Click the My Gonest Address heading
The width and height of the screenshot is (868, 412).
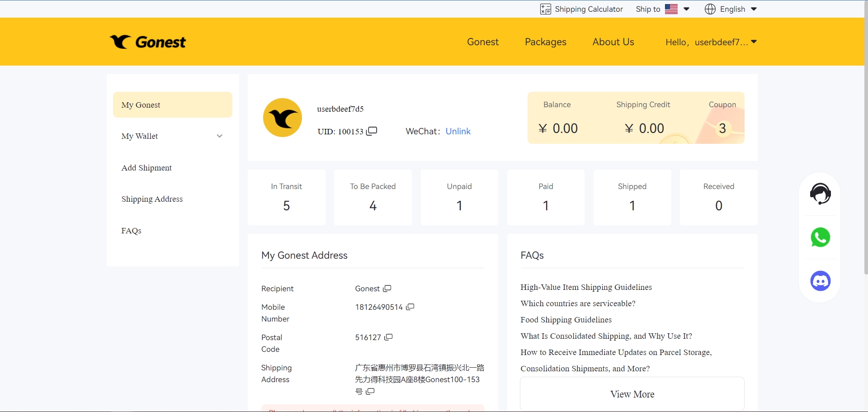point(304,256)
